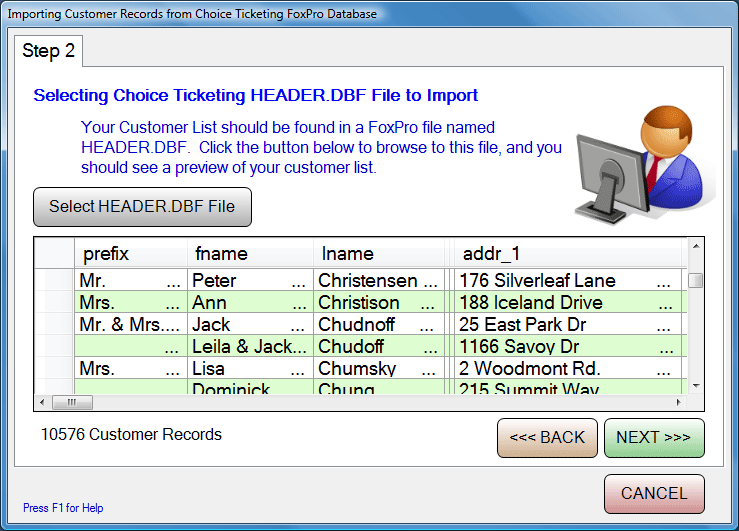Sort by prefix column header
Image resolution: width=739 pixels, height=531 pixels.
point(131,254)
